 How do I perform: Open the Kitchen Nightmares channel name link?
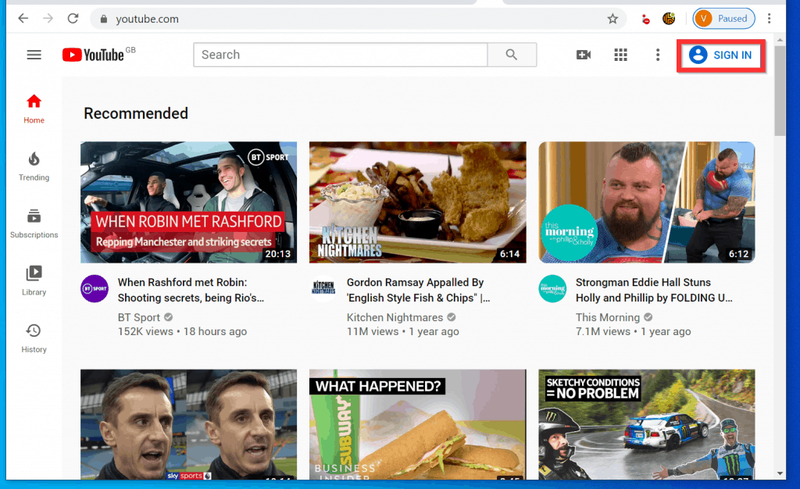pyautogui.click(x=395, y=317)
